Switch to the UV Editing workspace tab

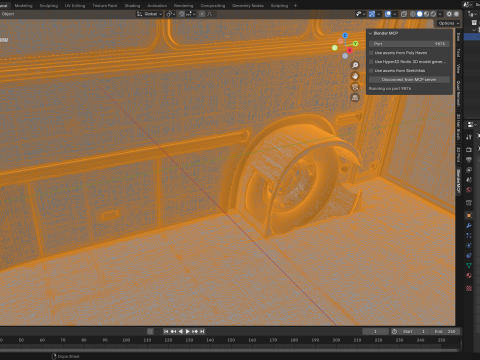75,6
